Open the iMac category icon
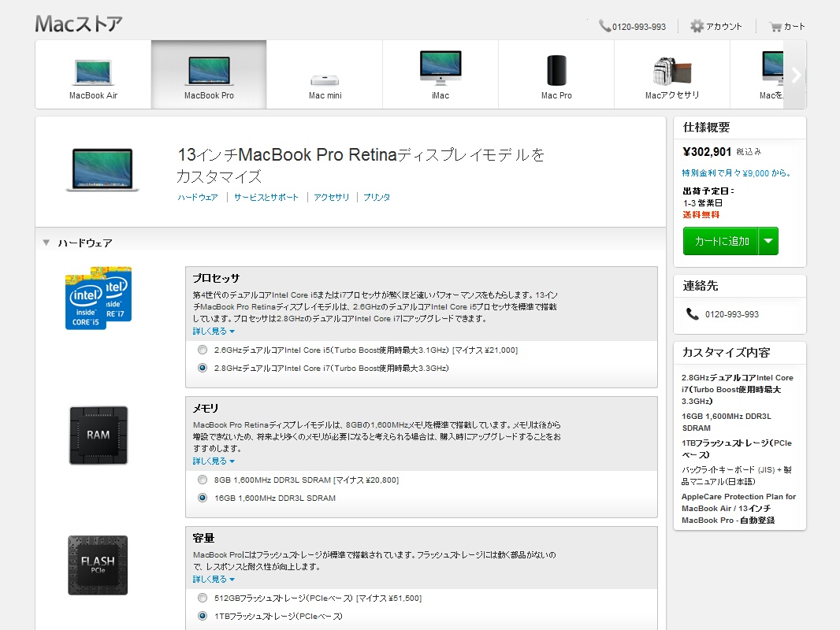The height and width of the screenshot is (630, 840). click(x=440, y=68)
